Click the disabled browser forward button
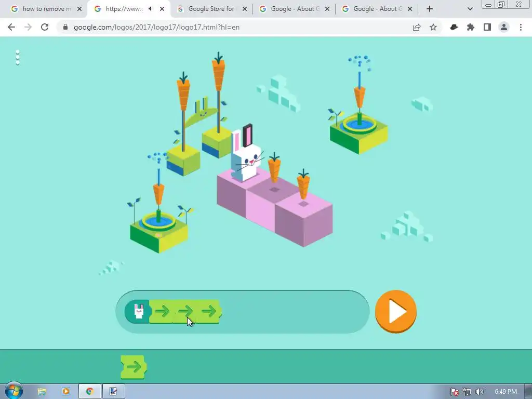Viewport: 532px width, 399px height. tap(28, 27)
